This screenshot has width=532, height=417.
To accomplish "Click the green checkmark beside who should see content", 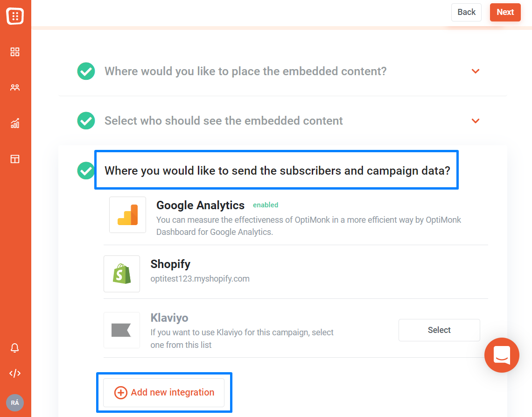I will click(x=86, y=120).
